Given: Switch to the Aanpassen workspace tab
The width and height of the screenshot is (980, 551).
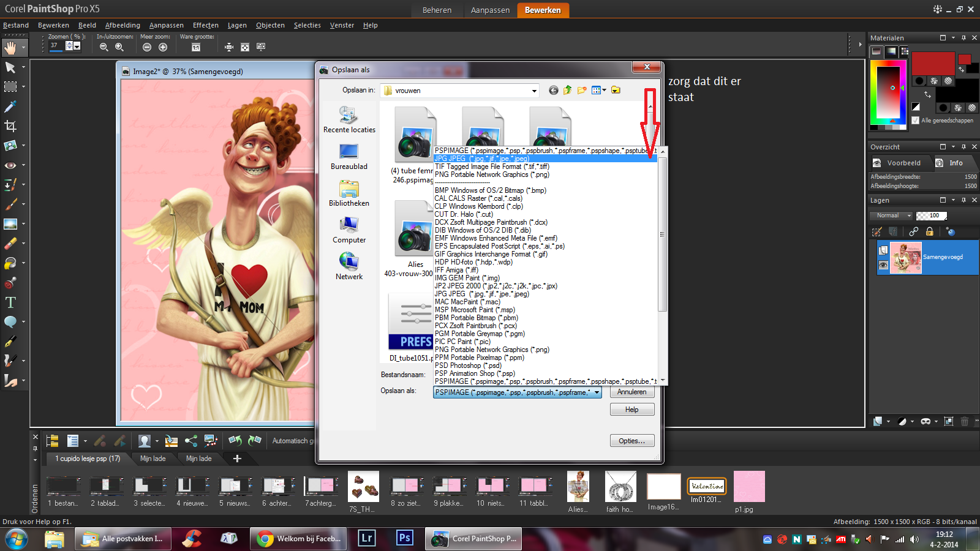Looking at the screenshot, I should [x=490, y=10].
